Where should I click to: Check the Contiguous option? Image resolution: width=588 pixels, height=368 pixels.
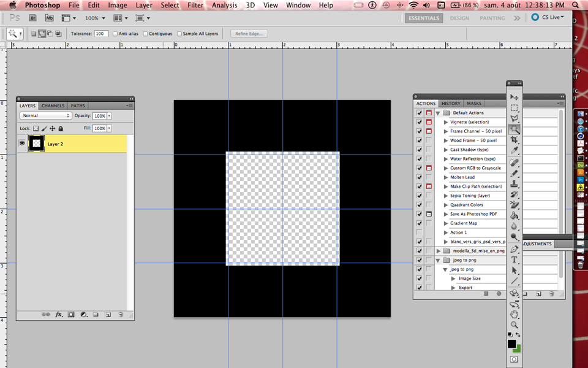coord(145,34)
